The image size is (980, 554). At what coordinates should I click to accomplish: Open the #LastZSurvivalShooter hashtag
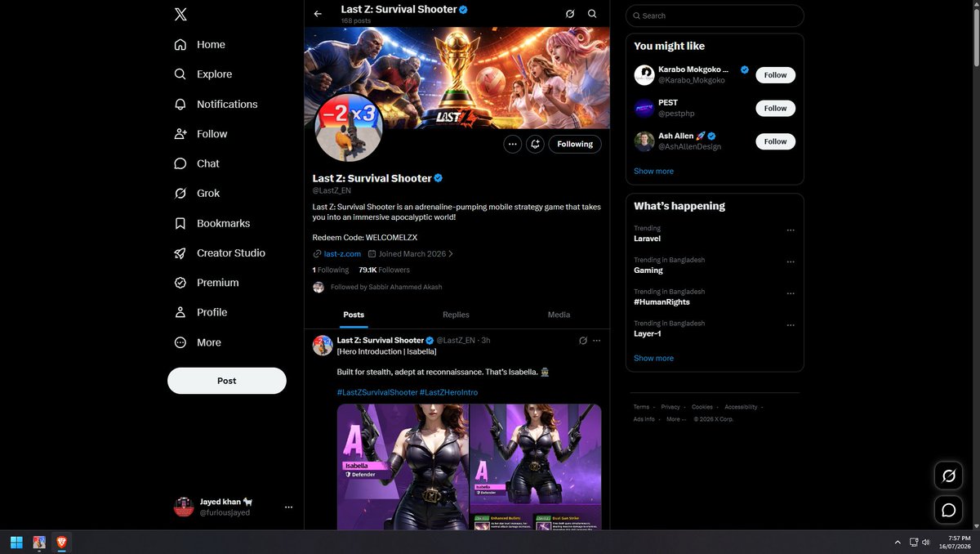pyautogui.click(x=376, y=392)
